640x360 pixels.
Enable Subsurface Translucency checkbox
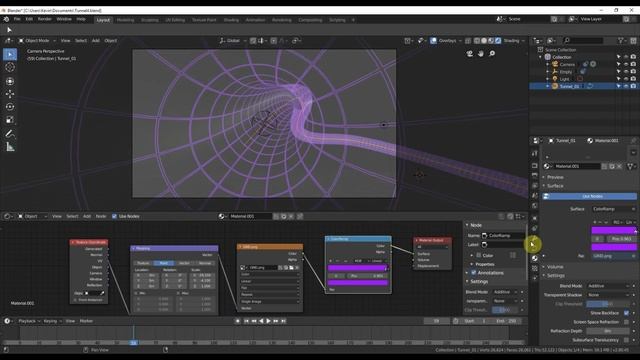[626, 340]
